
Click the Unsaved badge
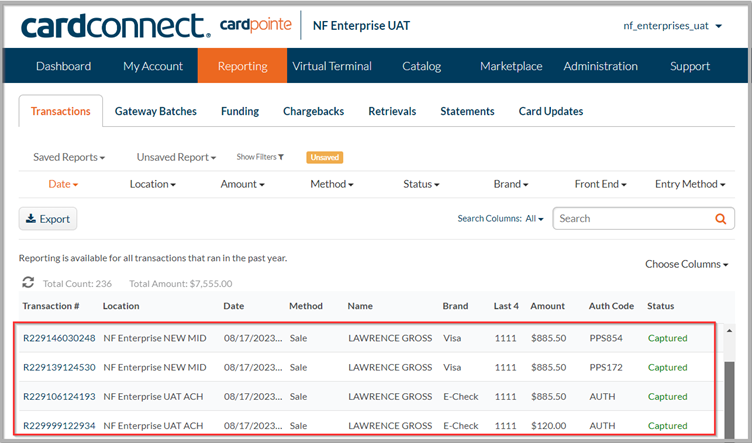click(325, 157)
